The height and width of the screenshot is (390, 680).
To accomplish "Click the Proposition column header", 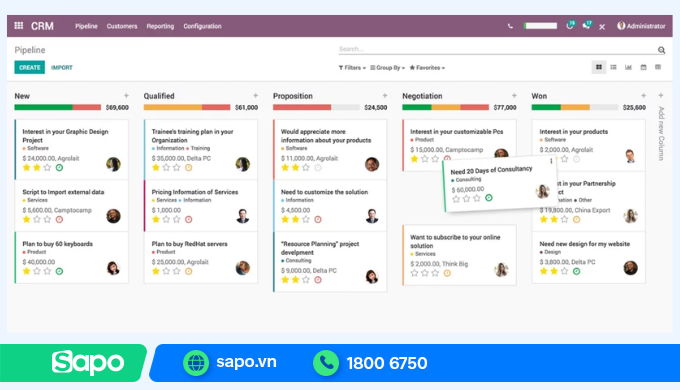I will [293, 96].
